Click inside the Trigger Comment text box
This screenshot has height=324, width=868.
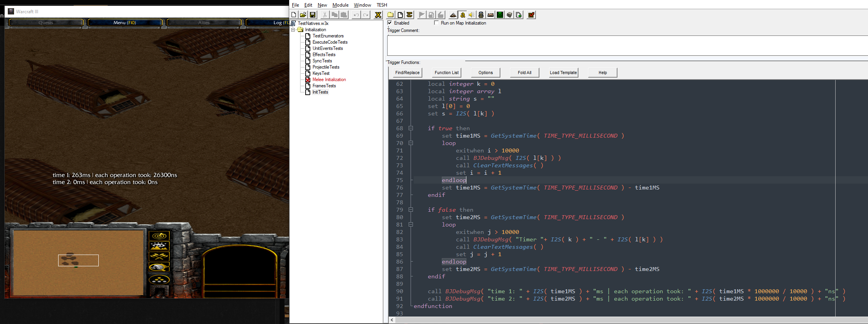tap(627, 46)
